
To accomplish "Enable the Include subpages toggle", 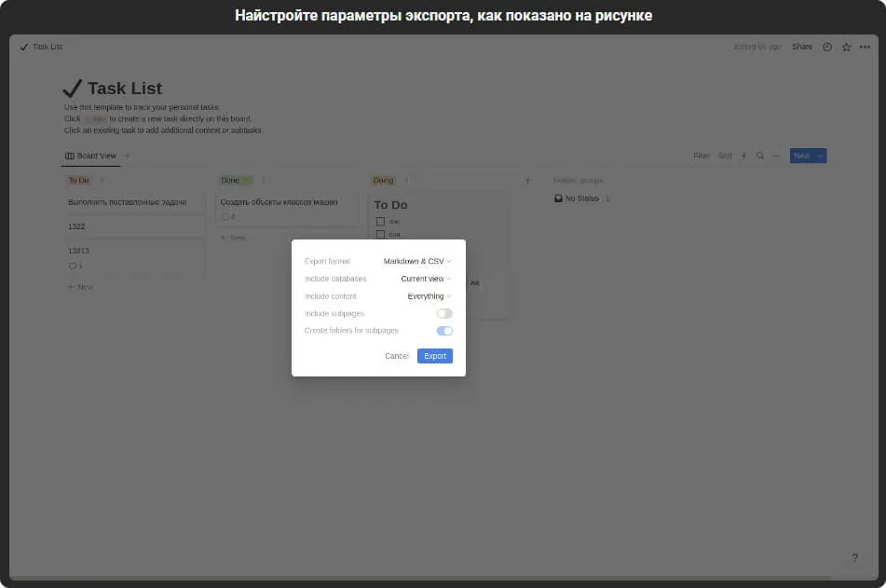I will point(444,314).
